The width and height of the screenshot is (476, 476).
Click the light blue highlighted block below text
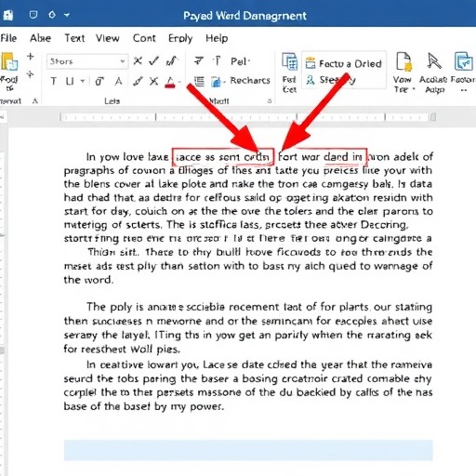(248, 450)
